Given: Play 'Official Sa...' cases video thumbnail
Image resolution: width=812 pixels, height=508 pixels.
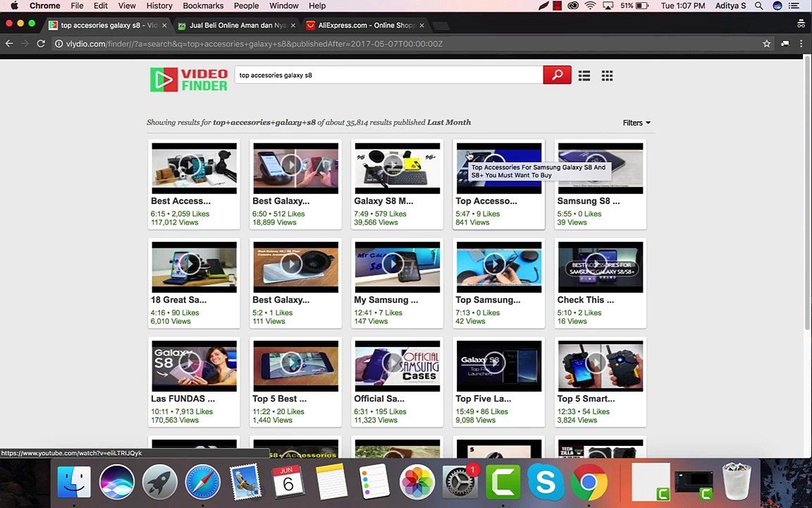Looking at the screenshot, I should click(398, 366).
